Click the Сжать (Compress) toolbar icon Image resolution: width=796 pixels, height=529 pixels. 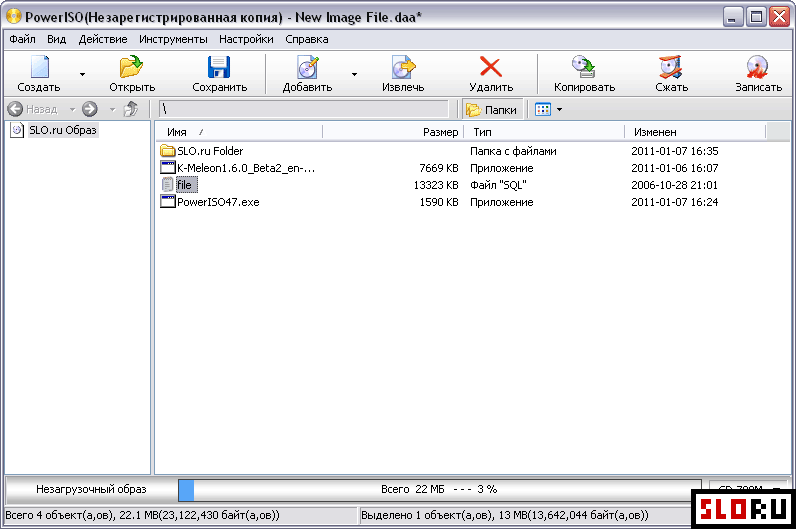click(671, 68)
